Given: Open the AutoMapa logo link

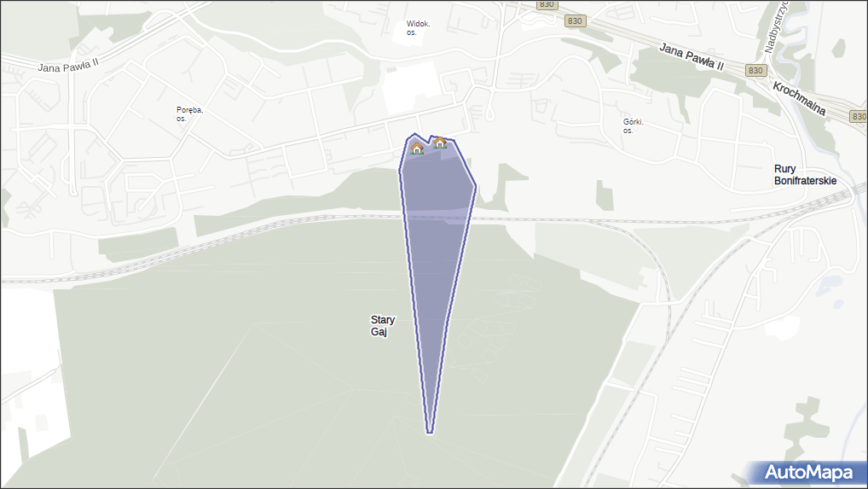Looking at the screenshot, I should coord(807,473).
